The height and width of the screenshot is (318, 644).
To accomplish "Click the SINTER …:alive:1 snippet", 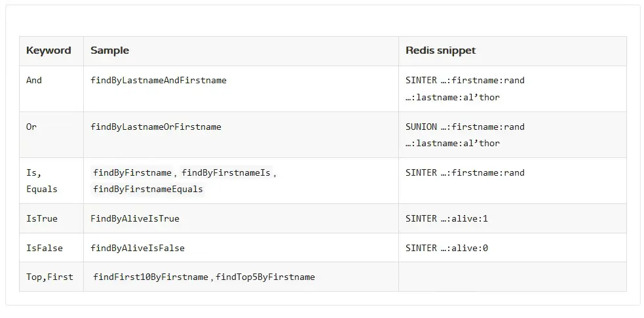I will [447, 218].
